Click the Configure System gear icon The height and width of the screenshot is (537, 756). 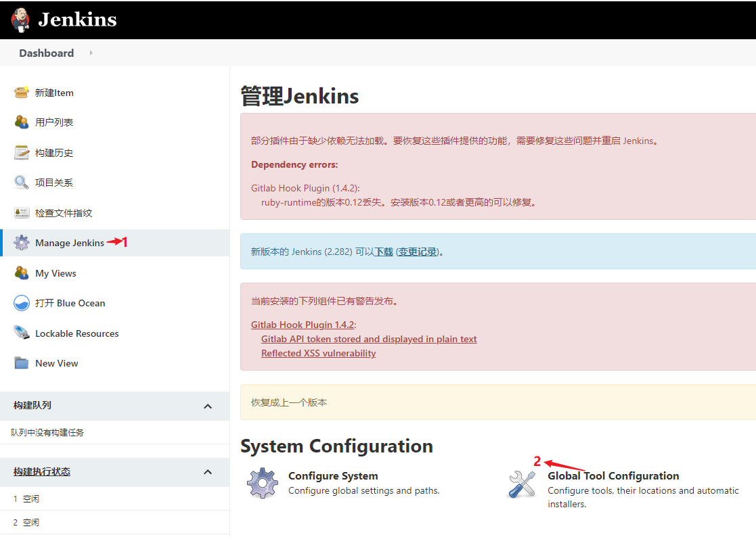point(263,483)
